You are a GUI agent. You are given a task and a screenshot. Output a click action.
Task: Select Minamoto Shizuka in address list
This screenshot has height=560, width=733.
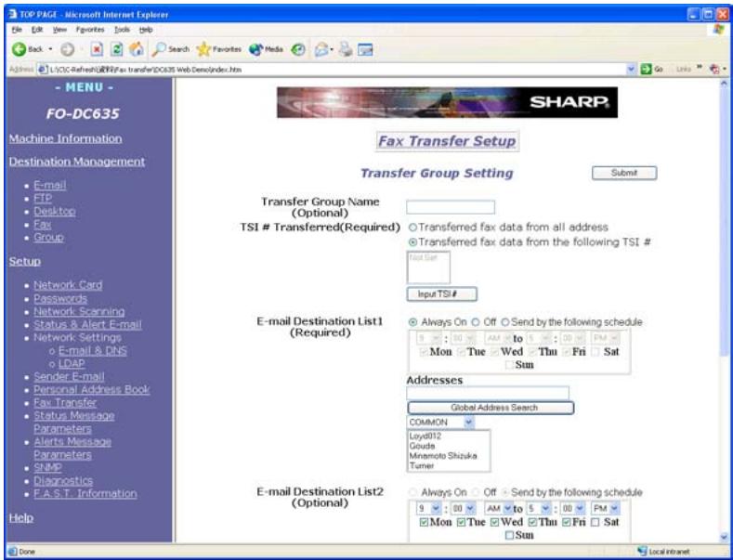[x=443, y=456]
